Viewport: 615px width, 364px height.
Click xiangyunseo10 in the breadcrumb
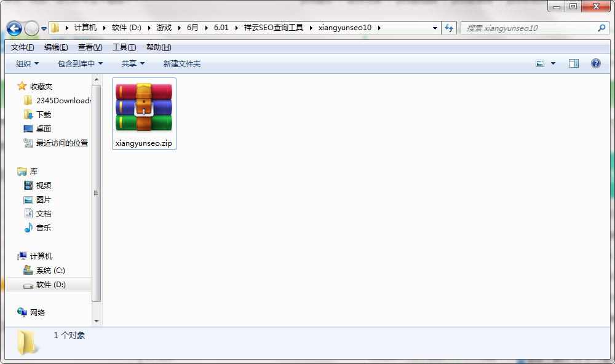click(x=345, y=28)
